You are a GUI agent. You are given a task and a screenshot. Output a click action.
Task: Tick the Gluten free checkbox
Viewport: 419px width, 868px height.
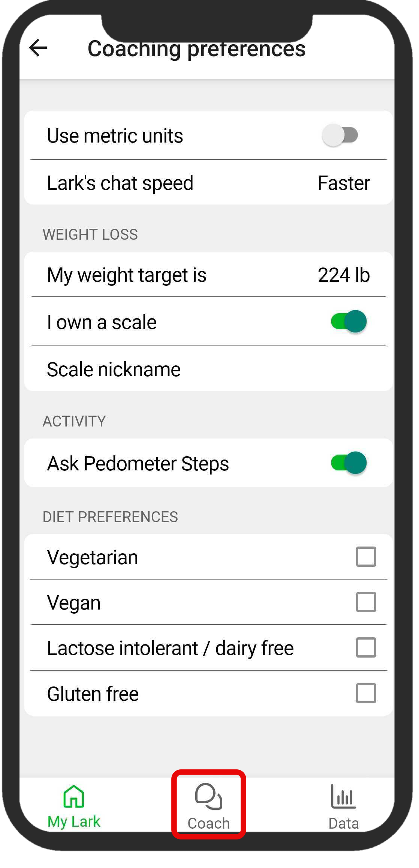tap(366, 693)
